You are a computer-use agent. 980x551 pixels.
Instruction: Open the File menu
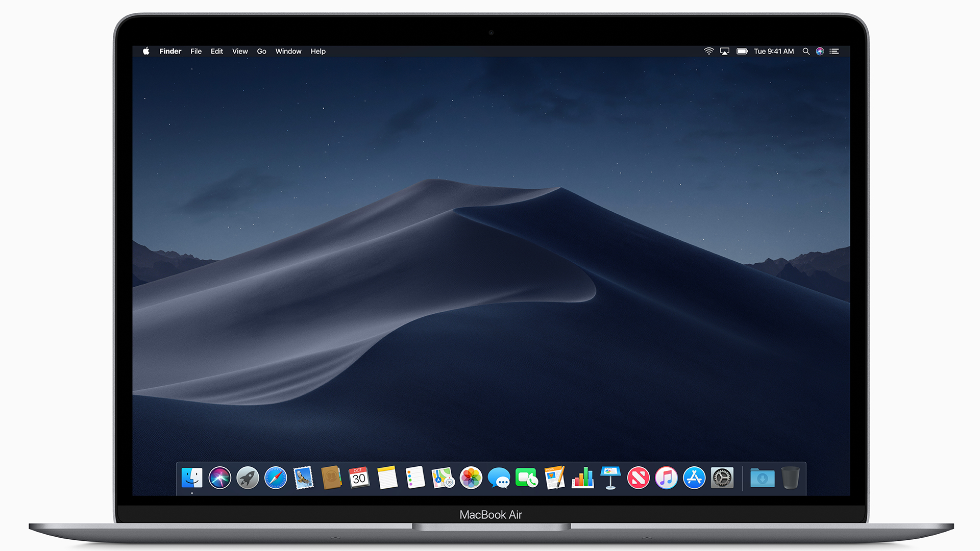pyautogui.click(x=196, y=52)
